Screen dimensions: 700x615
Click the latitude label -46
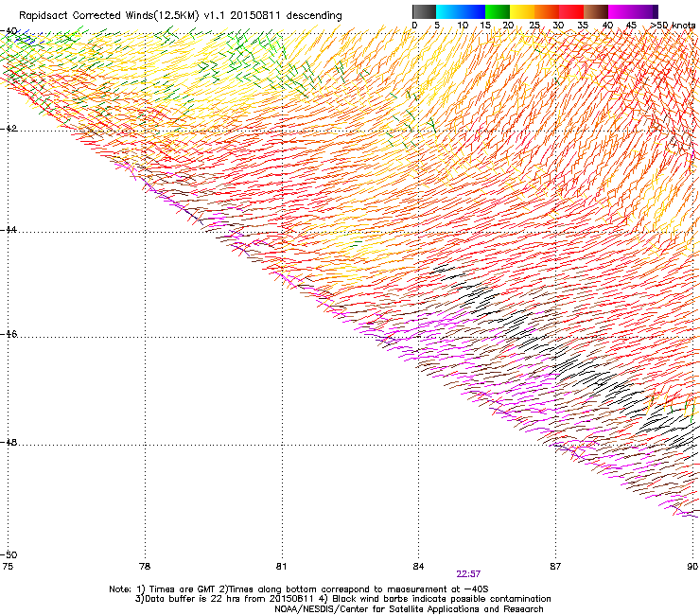coord(9,334)
